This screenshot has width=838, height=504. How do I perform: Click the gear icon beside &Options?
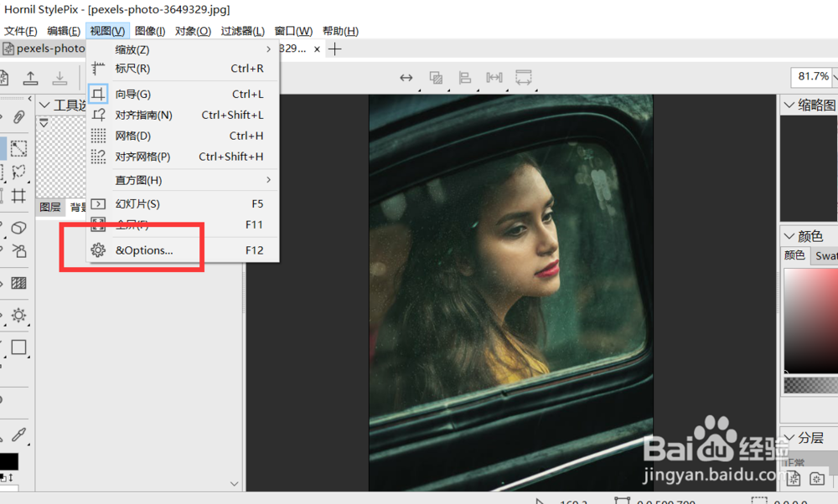click(98, 249)
